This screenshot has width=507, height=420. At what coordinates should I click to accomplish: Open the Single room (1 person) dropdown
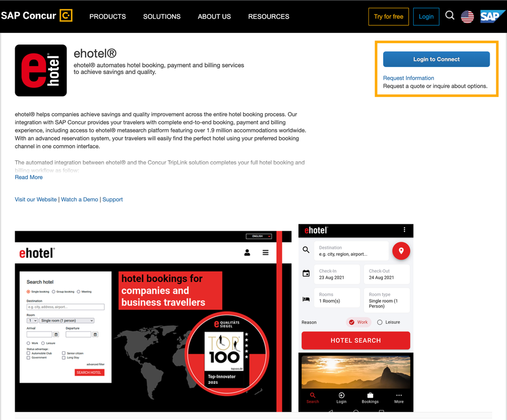pos(66,321)
